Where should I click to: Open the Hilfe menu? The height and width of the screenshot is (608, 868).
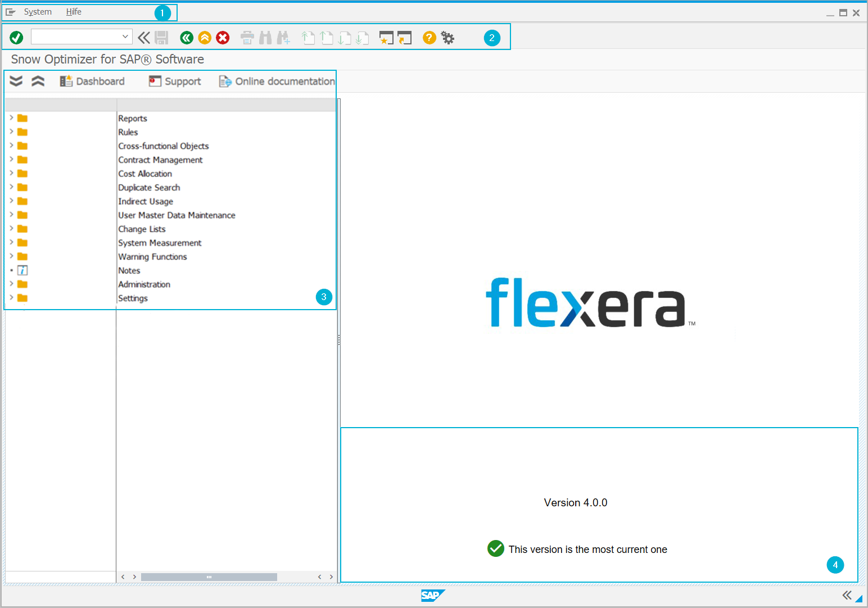(x=74, y=12)
